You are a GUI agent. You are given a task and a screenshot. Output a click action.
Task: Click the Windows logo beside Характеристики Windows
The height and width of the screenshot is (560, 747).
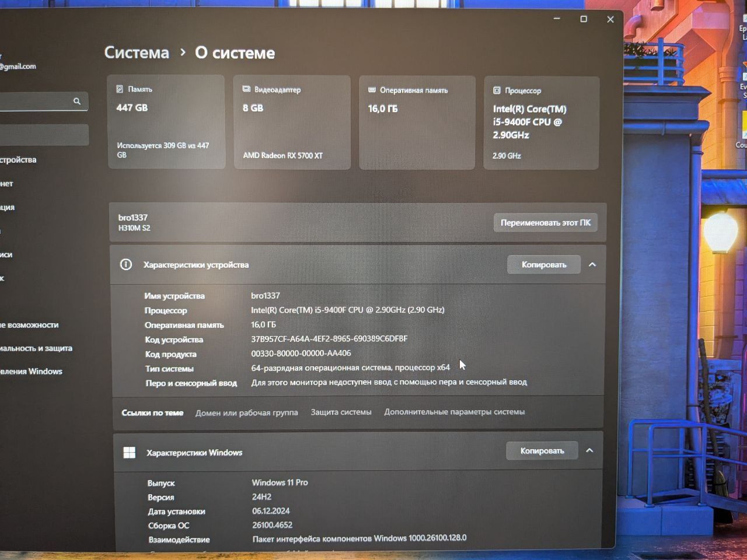tap(130, 452)
